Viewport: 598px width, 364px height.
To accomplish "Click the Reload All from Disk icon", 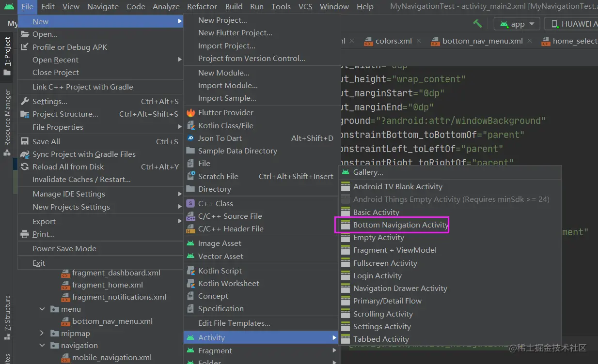I will click(x=25, y=167).
